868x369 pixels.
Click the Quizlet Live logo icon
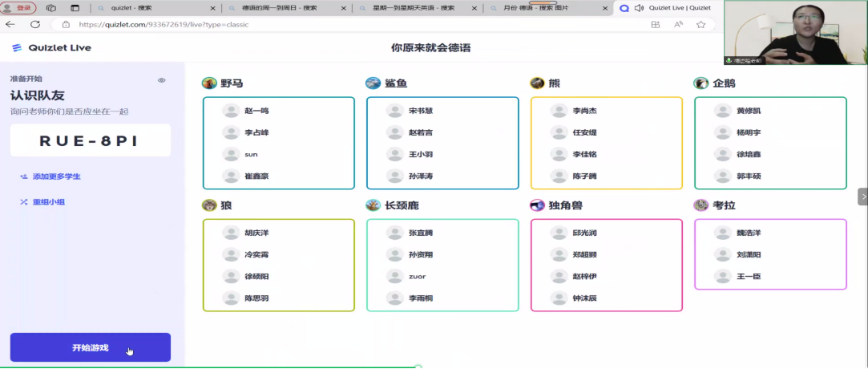[16, 47]
